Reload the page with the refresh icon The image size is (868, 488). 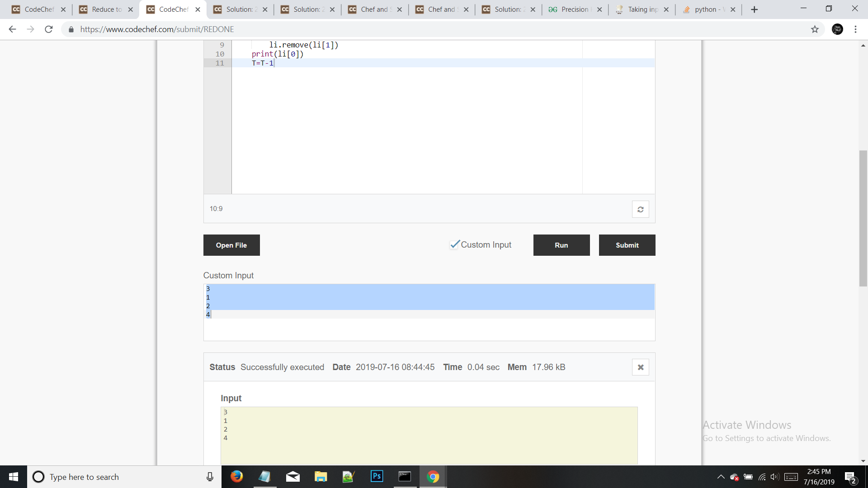pyautogui.click(x=49, y=29)
